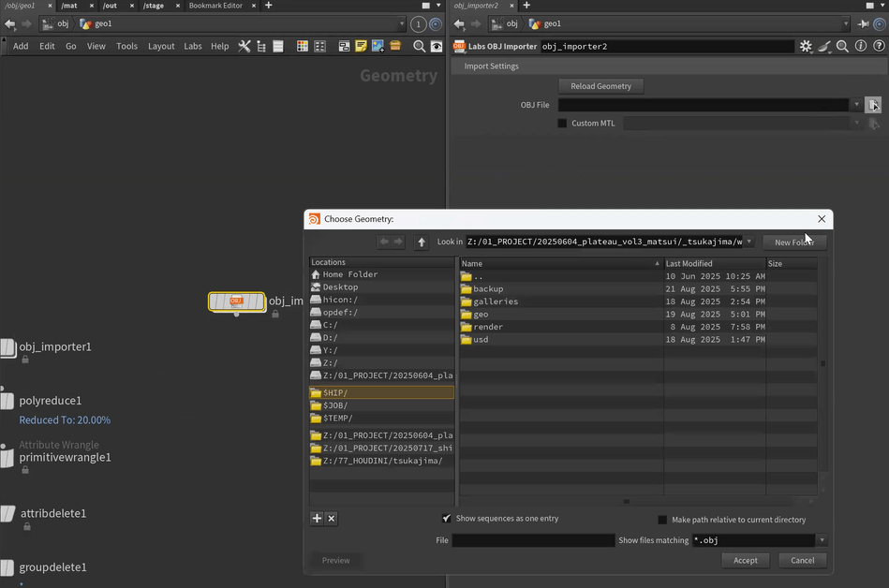Uncheck Show sequences as one entry
This screenshot has height=588, width=889.
pos(447,519)
